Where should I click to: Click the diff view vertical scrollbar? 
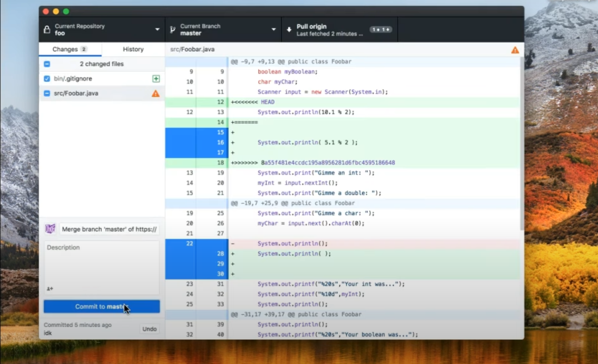coord(522,143)
